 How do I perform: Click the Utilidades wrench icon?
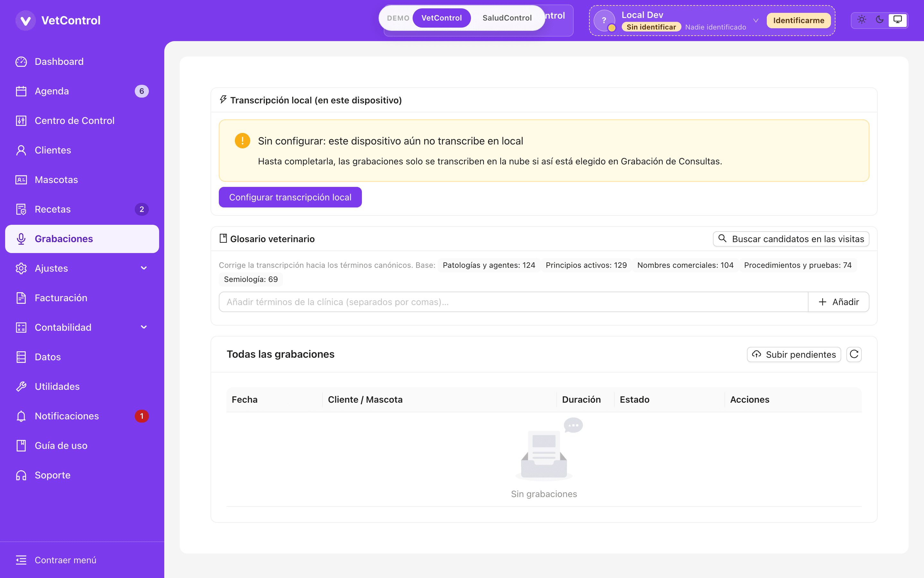pos(21,387)
